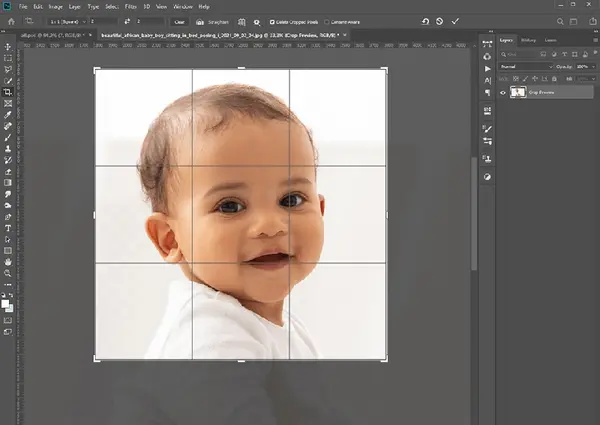Image resolution: width=600 pixels, height=425 pixels.
Task: Open the Opacity 100% dropdown
Action: [x=585, y=67]
